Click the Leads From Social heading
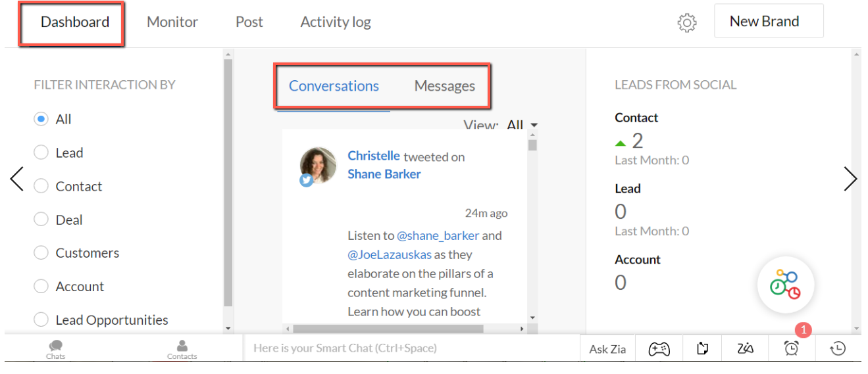This screenshot has height=374, width=868. [675, 85]
